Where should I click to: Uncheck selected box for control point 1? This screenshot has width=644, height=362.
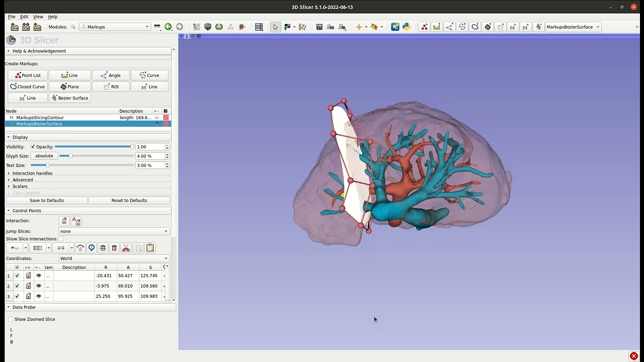pos(17,276)
